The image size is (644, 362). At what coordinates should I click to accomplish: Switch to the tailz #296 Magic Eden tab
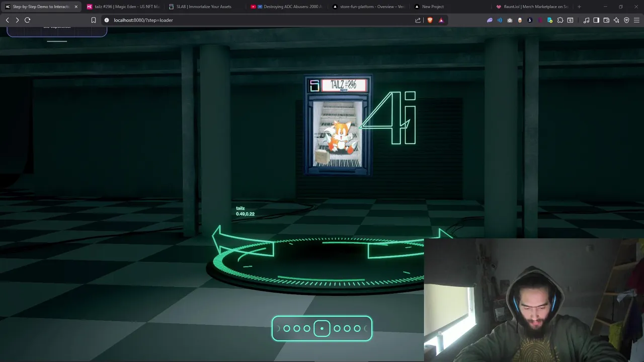[x=123, y=7]
